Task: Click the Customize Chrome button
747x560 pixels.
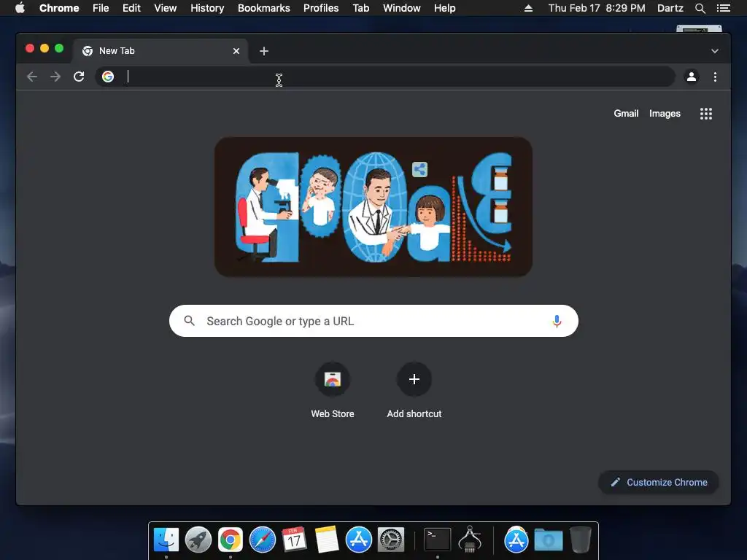Action: click(659, 483)
